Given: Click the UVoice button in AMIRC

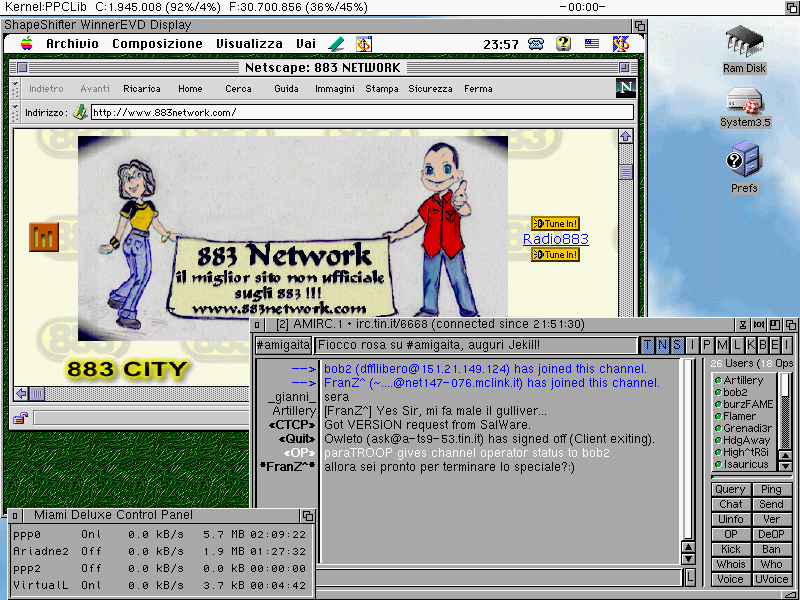Looking at the screenshot, I should pyautogui.click(x=771, y=580).
